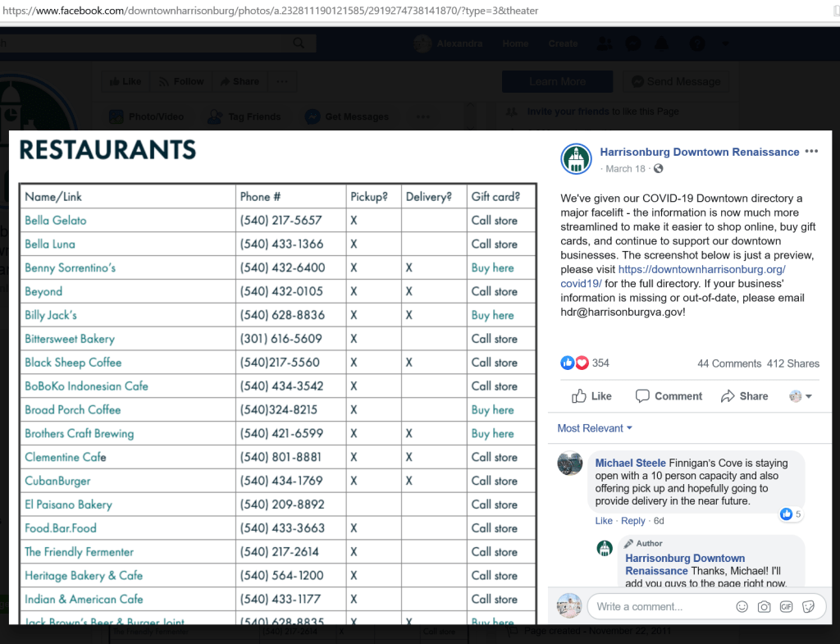Click the page Share button behind the photo
This screenshot has width=840, height=644.
click(x=240, y=81)
